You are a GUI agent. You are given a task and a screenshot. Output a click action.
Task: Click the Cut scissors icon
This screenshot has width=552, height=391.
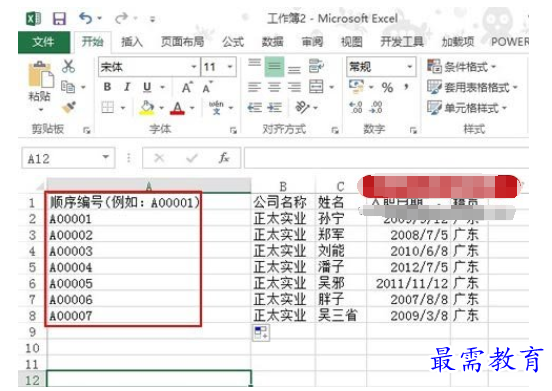pos(68,66)
